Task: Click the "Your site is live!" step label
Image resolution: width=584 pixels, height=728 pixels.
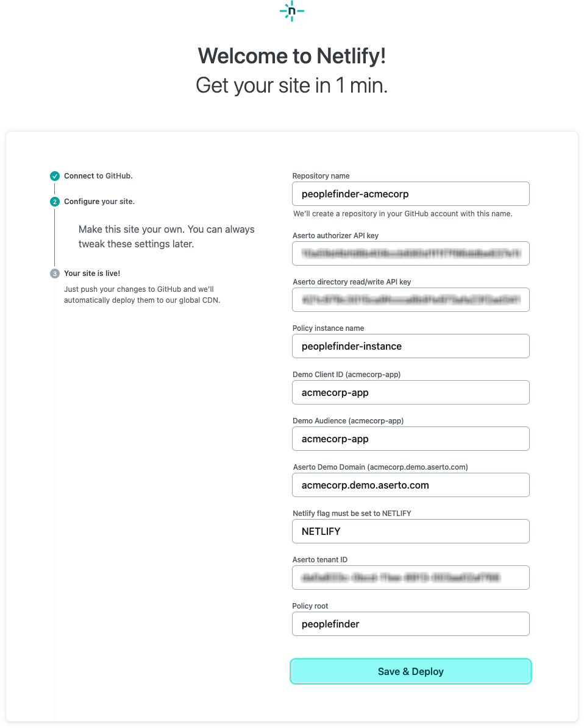Action: click(x=92, y=274)
